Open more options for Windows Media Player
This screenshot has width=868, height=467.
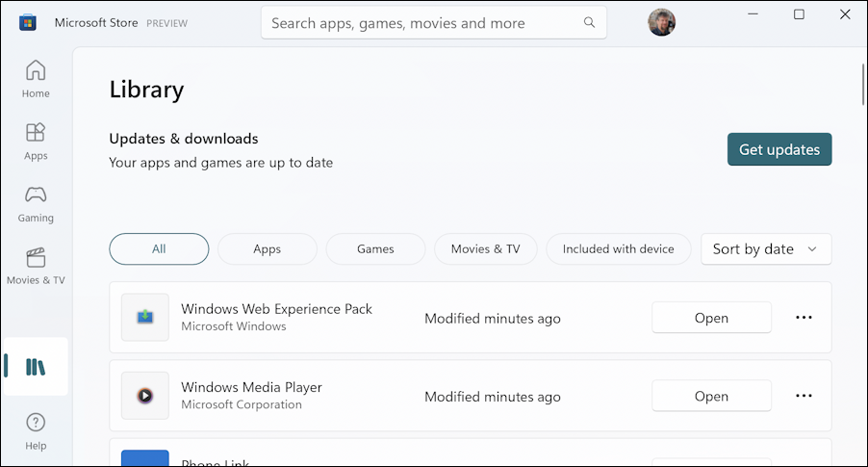(x=804, y=396)
